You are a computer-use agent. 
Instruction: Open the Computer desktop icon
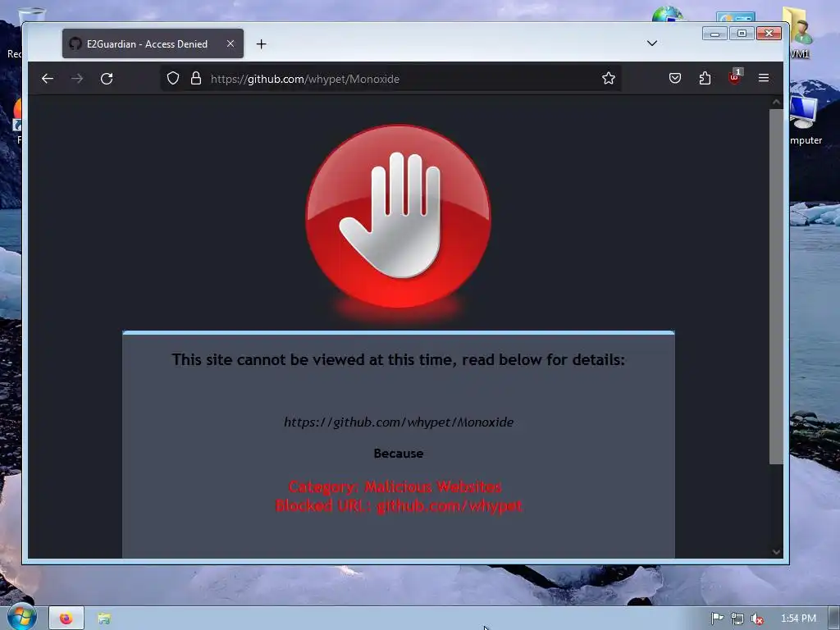click(806, 120)
